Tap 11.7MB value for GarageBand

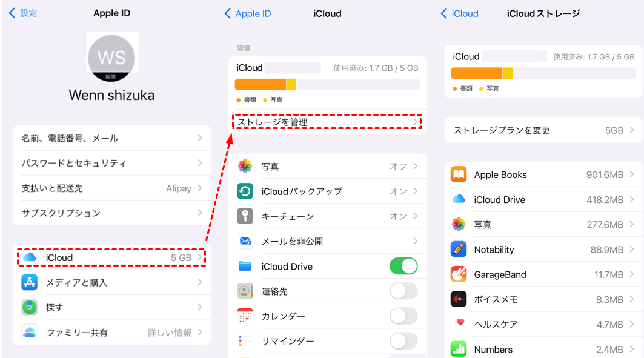click(609, 274)
